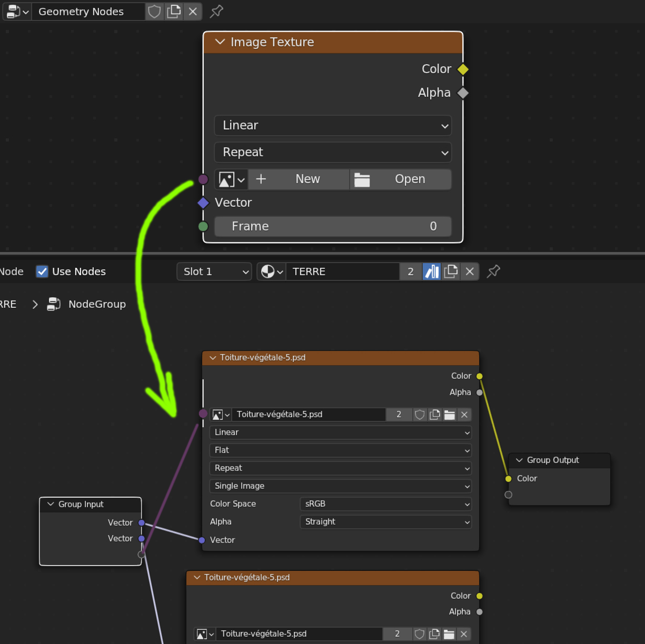Unlink the Geometry Nodes node group
645x644 pixels.
point(193,12)
